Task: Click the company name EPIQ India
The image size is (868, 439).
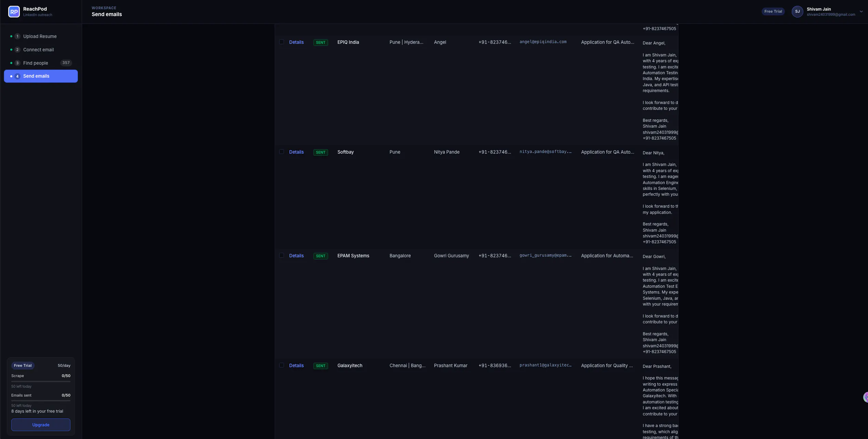Action: [x=348, y=42]
